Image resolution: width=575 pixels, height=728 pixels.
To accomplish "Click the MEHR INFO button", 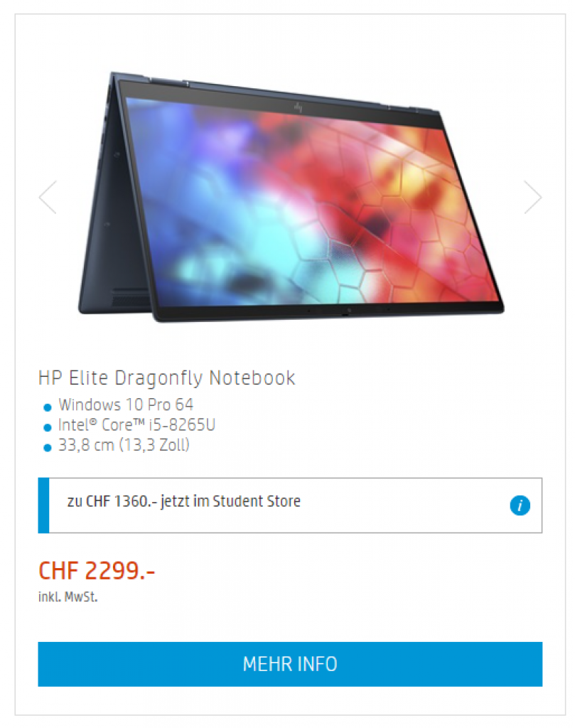I will 290,664.
